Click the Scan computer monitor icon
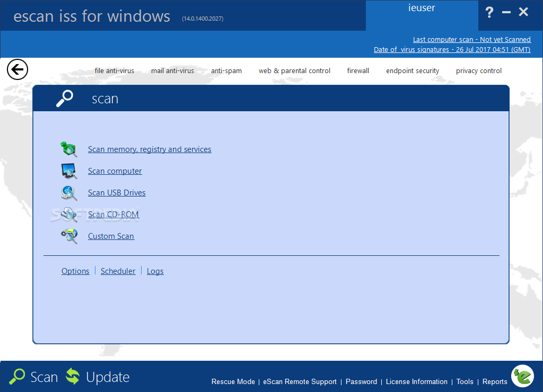The width and height of the screenshot is (543, 392). (x=68, y=171)
